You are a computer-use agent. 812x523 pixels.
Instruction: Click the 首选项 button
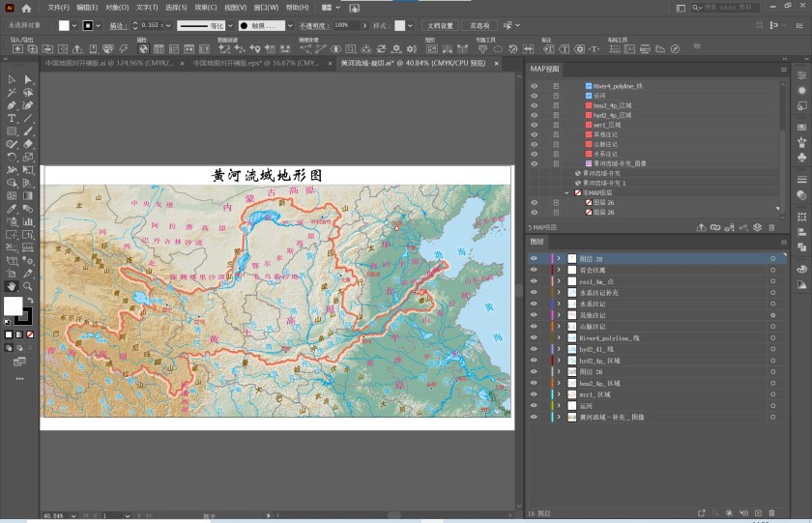click(x=478, y=25)
